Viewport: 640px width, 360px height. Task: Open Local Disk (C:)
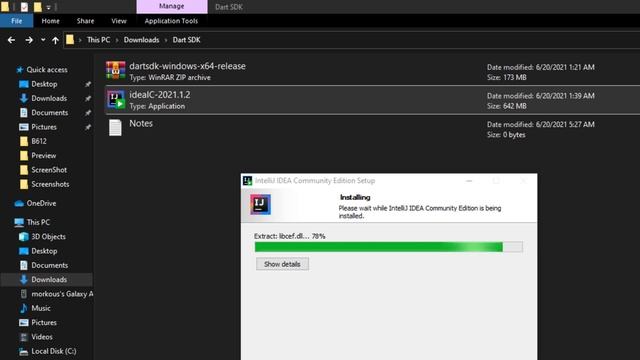pyautogui.click(x=53, y=351)
